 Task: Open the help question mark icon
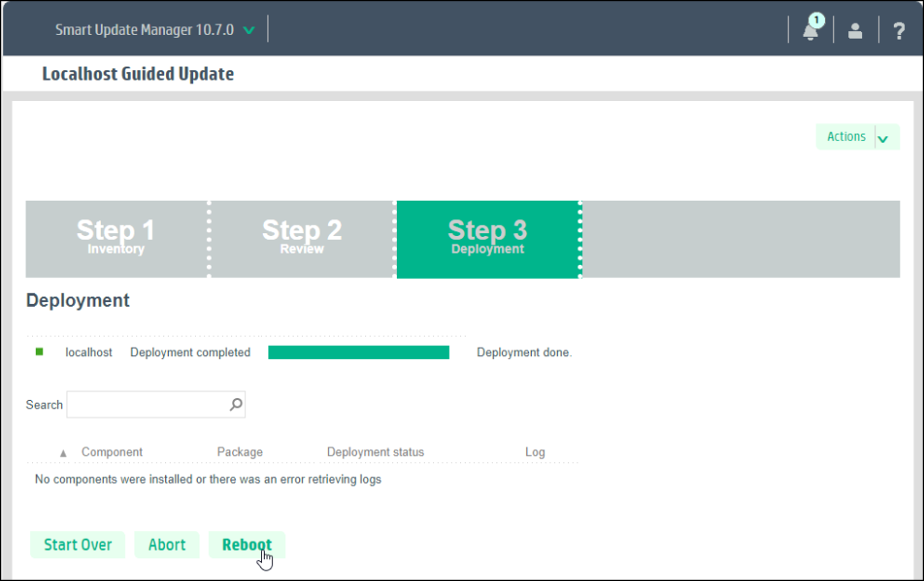[899, 30]
